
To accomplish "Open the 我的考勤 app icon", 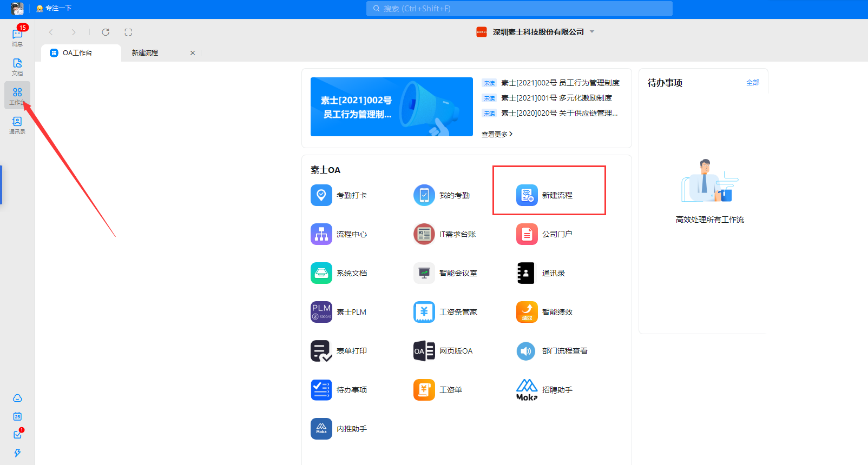I will [424, 195].
